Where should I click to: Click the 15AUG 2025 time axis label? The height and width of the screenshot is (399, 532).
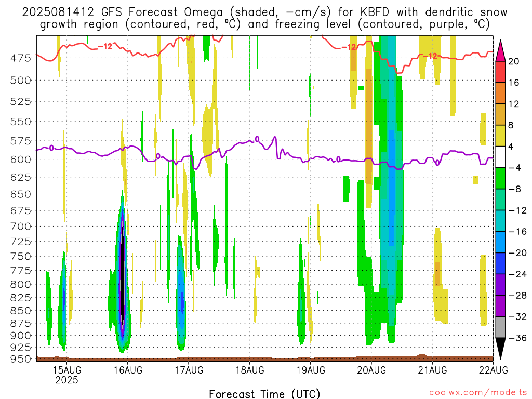(67, 375)
